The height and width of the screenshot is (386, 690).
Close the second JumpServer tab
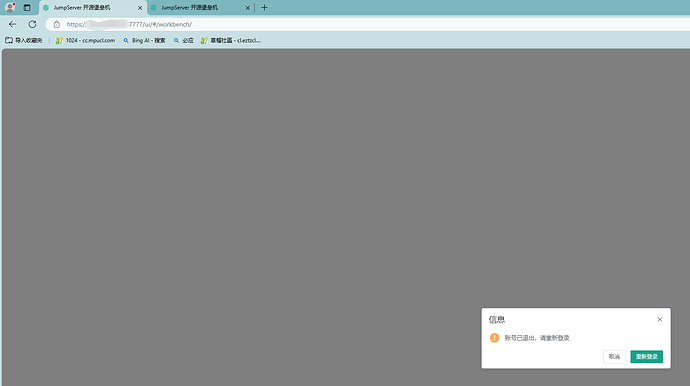click(247, 8)
